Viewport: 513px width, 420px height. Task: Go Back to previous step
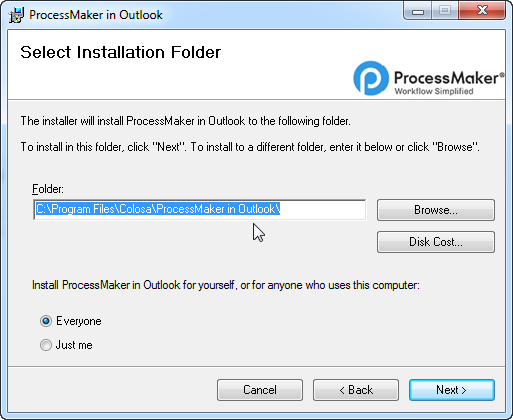point(356,390)
